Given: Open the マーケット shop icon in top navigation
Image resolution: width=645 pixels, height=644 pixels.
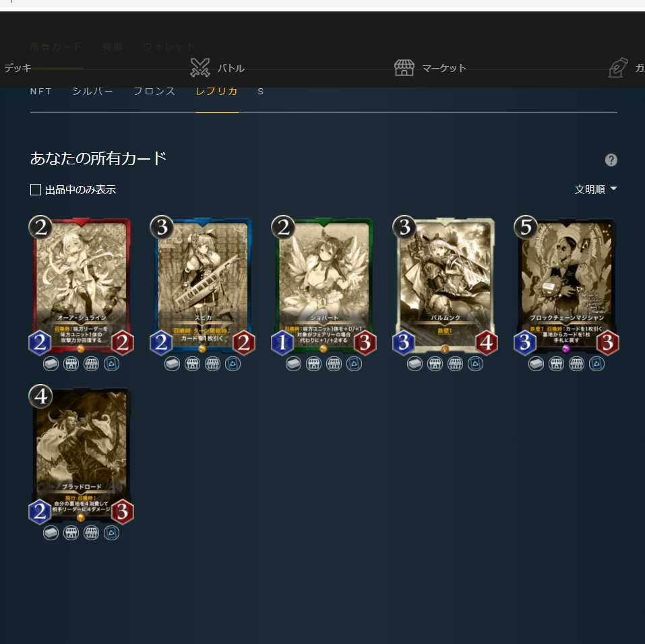Looking at the screenshot, I should (x=404, y=68).
